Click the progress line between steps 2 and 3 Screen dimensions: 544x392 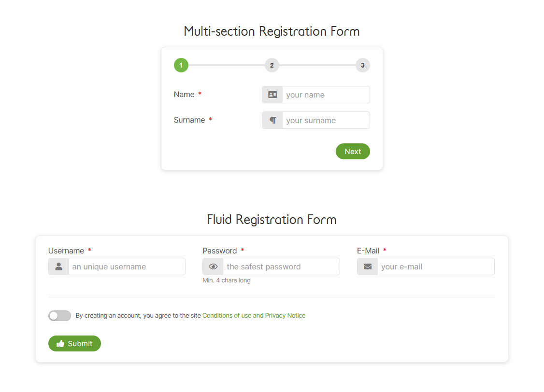point(317,65)
